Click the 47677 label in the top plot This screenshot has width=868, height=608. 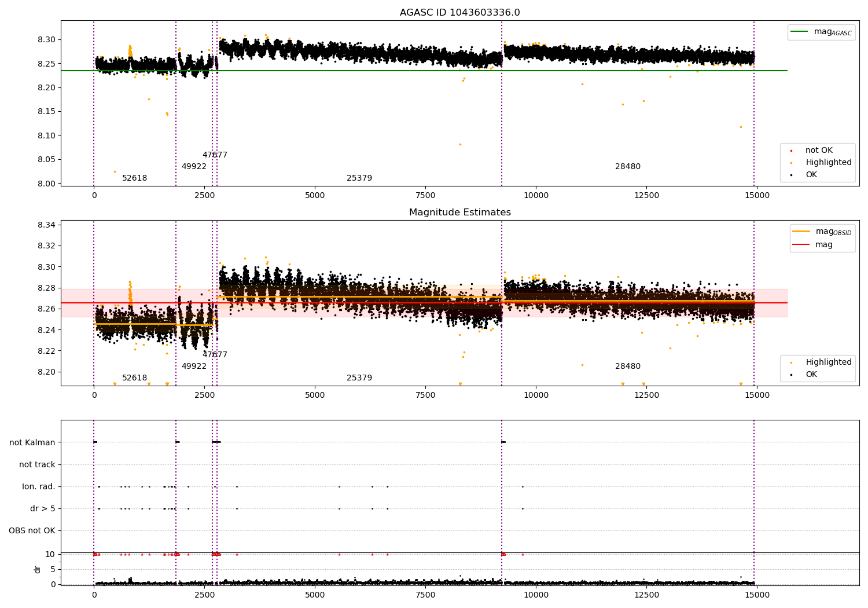pyautogui.click(x=215, y=155)
